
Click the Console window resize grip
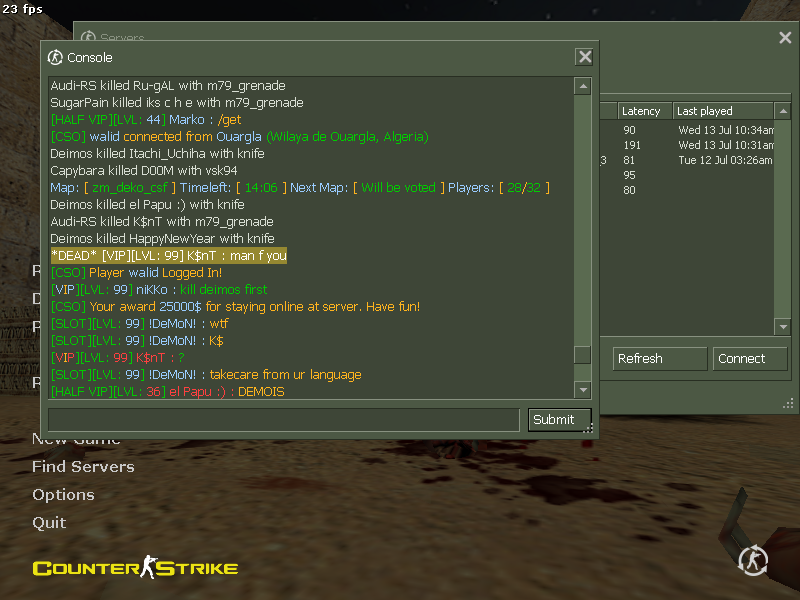click(x=589, y=428)
